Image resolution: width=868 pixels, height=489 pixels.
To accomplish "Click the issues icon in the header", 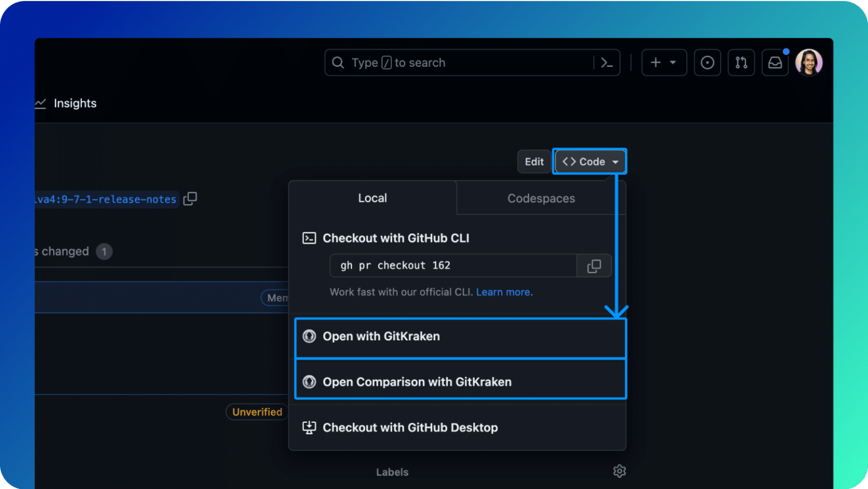I will [708, 63].
